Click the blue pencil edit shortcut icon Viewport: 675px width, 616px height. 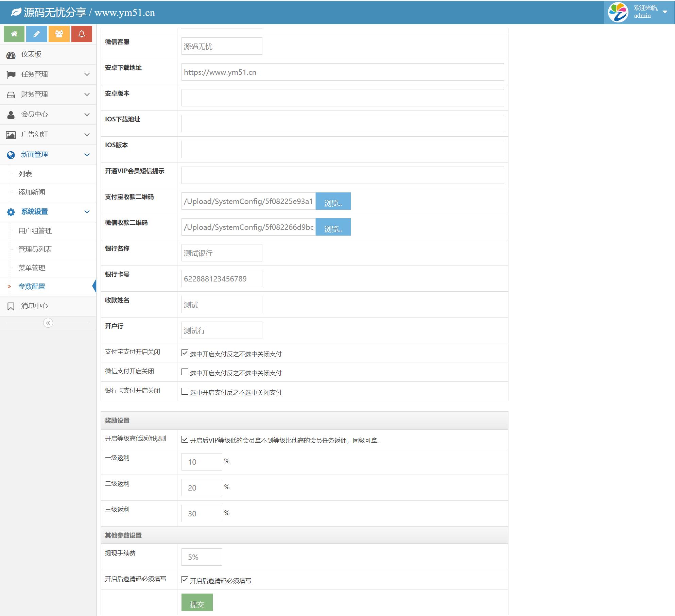[x=36, y=34]
